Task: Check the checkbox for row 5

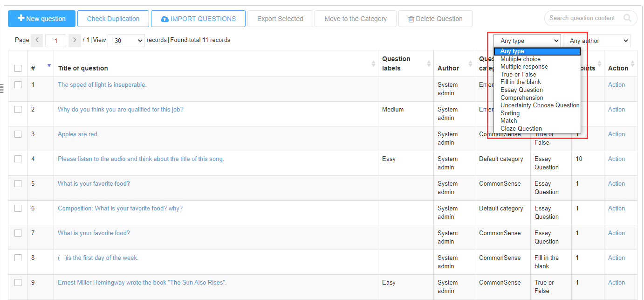Action: [18, 184]
